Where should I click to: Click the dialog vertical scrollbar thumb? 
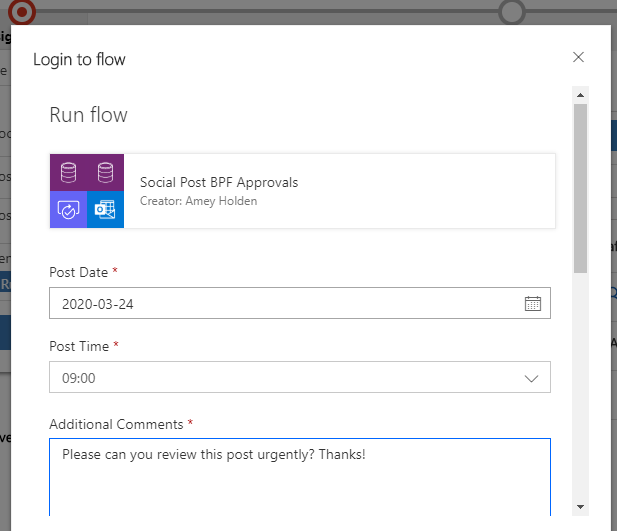click(x=580, y=188)
